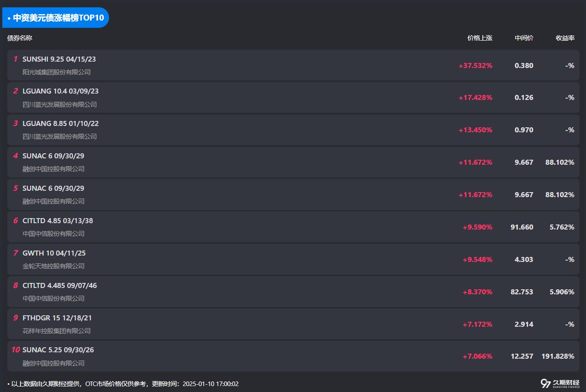Click rank number 10 beside SUNAC 5.25

tap(16, 350)
